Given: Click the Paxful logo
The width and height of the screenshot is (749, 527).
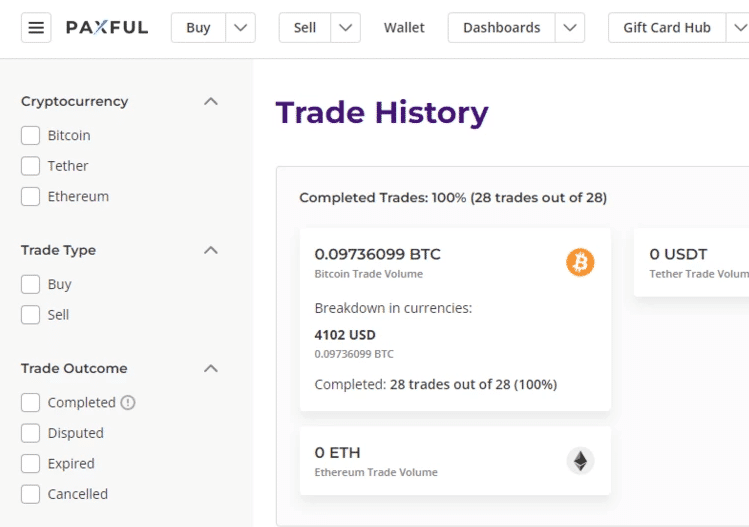Looking at the screenshot, I should [x=107, y=28].
